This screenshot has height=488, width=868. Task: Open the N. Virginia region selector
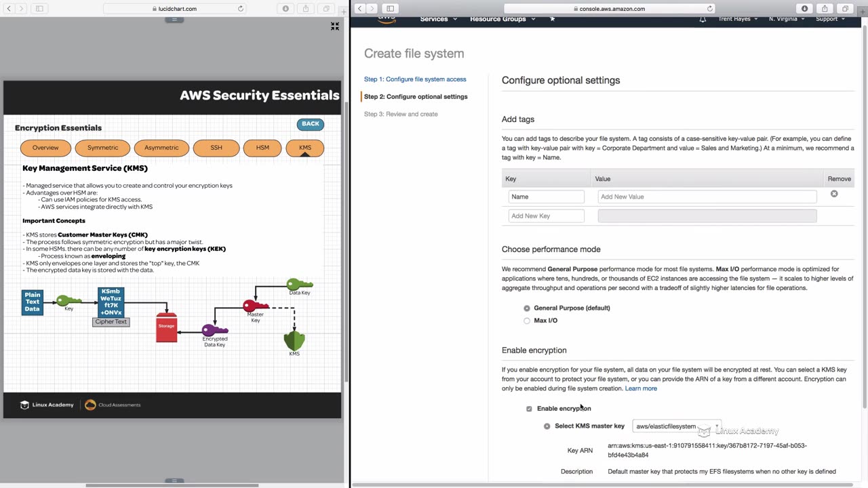[787, 19]
